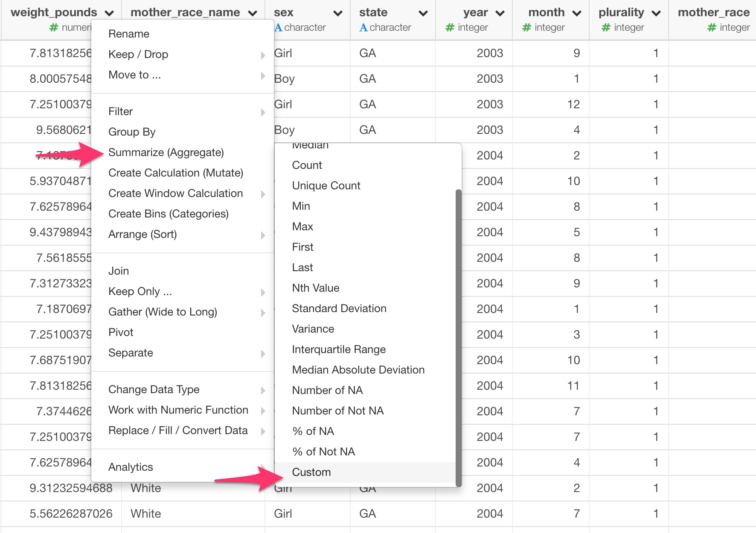Expand the state column dropdown chevron

point(423,13)
